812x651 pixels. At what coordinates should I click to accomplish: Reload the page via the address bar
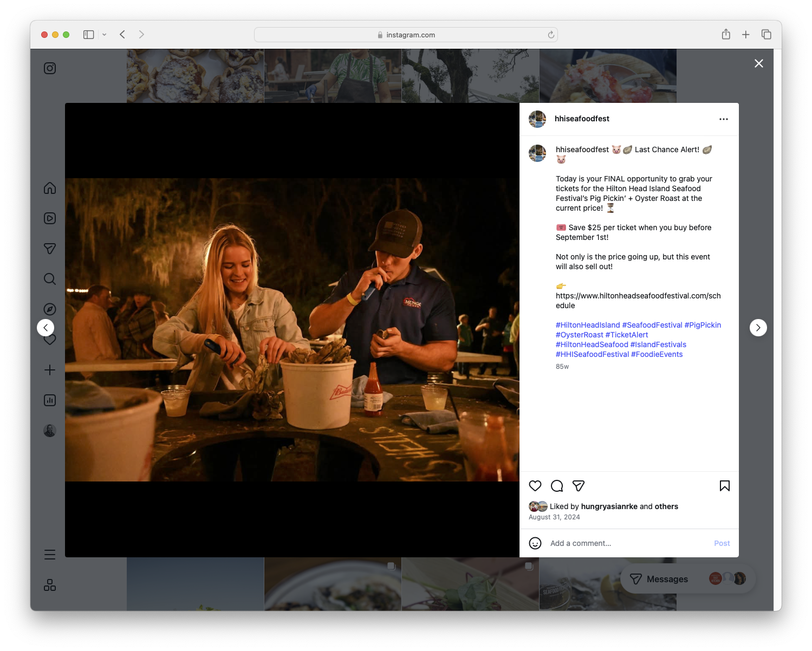pyautogui.click(x=551, y=34)
